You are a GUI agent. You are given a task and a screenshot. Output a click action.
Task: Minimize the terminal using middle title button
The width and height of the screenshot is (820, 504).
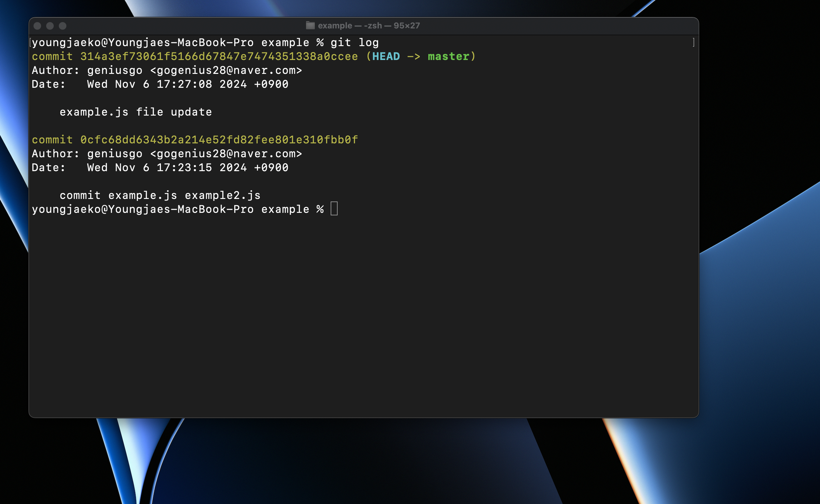click(x=50, y=26)
